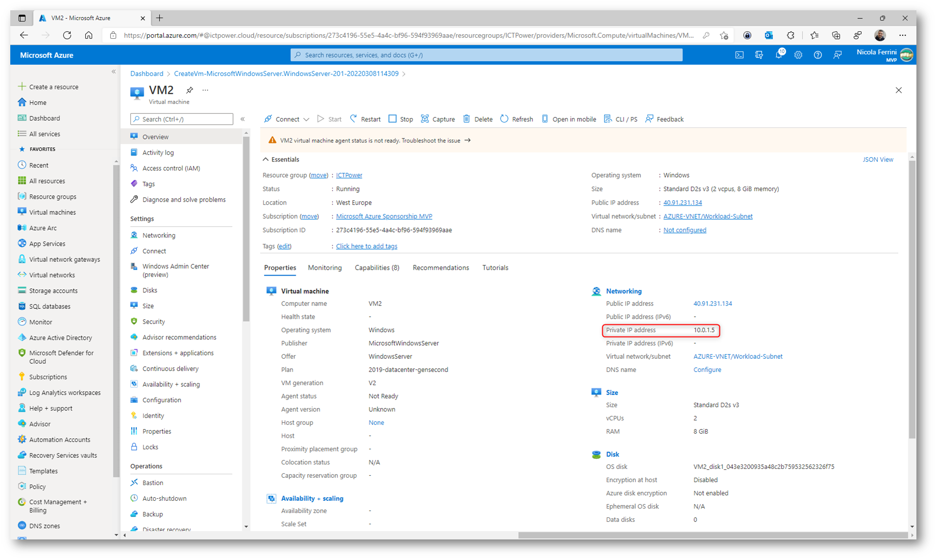Click Feedback in the VM toolbar

coord(664,119)
